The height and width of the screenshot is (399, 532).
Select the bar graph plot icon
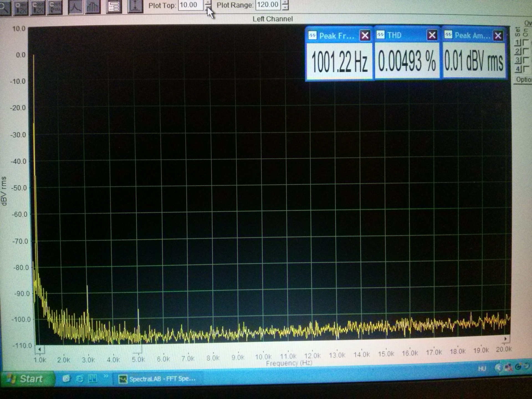coord(93,7)
